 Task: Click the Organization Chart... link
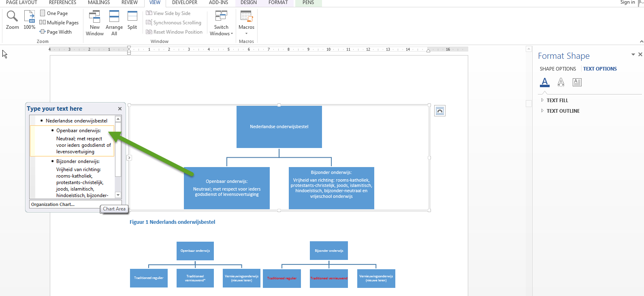point(53,204)
